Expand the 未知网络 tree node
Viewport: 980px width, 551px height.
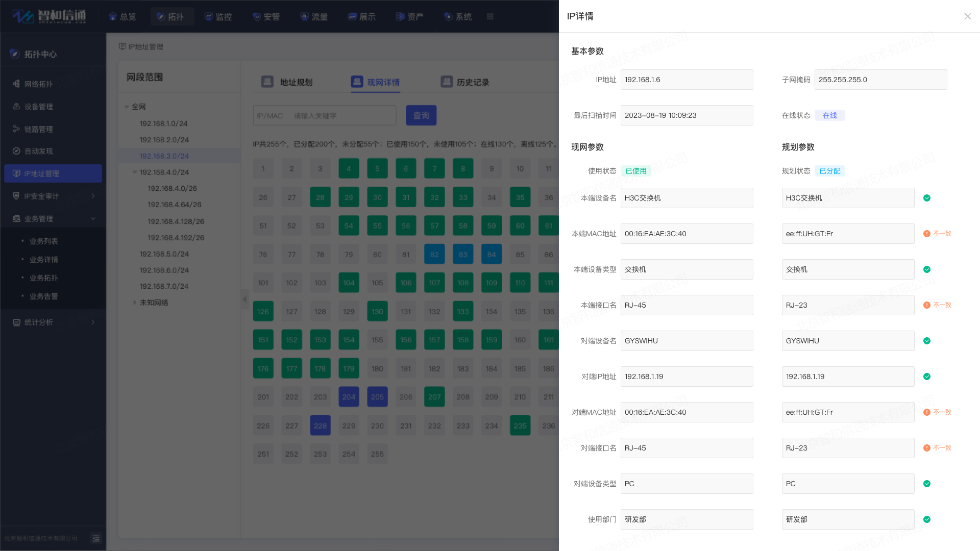pos(135,303)
